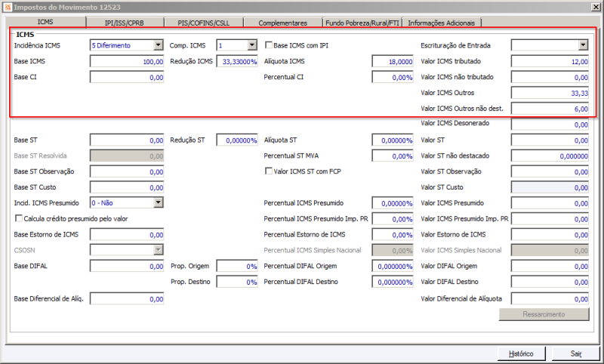Click the Valor Diferencial de Alíquota field
The width and height of the screenshot is (604, 364).
(x=550, y=299)
